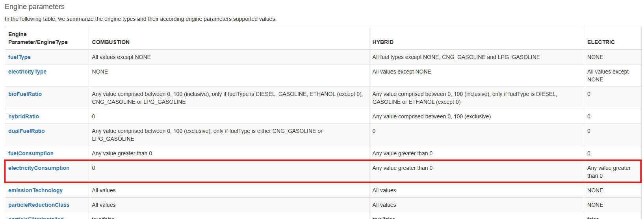The image size is (644, 219).
Task: Click the Engine parameters heading
Action: (35, 7)
